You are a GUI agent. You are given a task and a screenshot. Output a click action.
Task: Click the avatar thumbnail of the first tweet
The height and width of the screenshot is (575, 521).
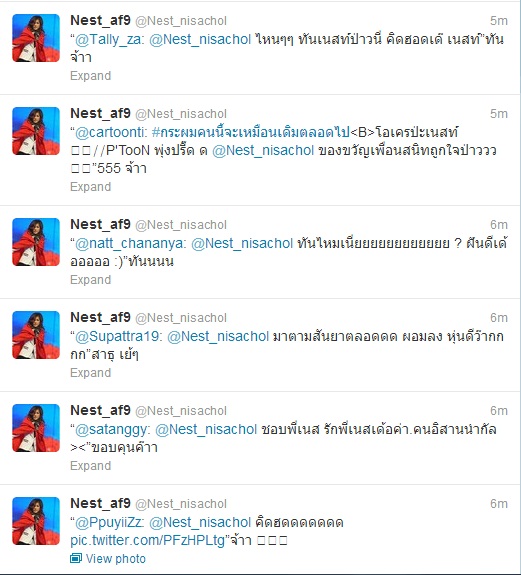point(36,38)
